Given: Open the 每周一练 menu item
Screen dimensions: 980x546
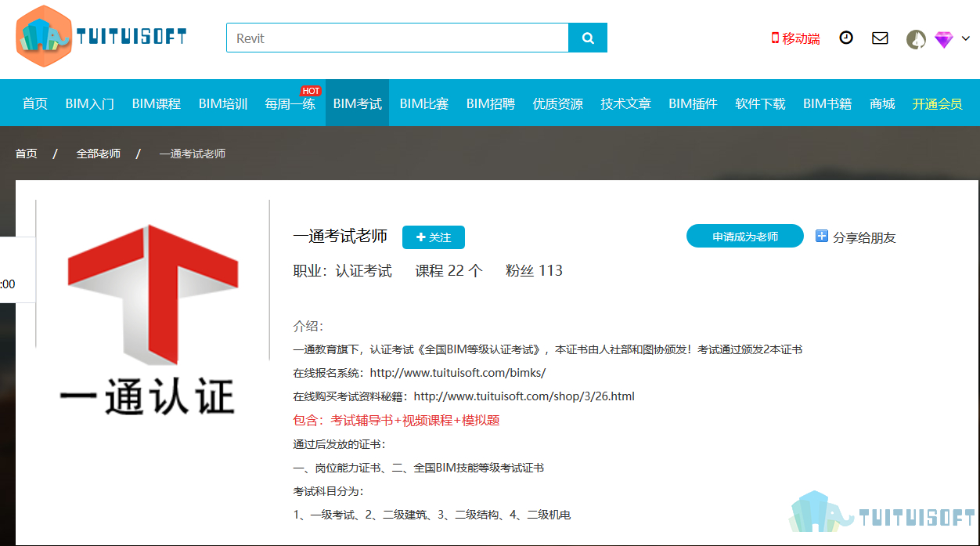Looking at the screenshot, I should (290, 103).
